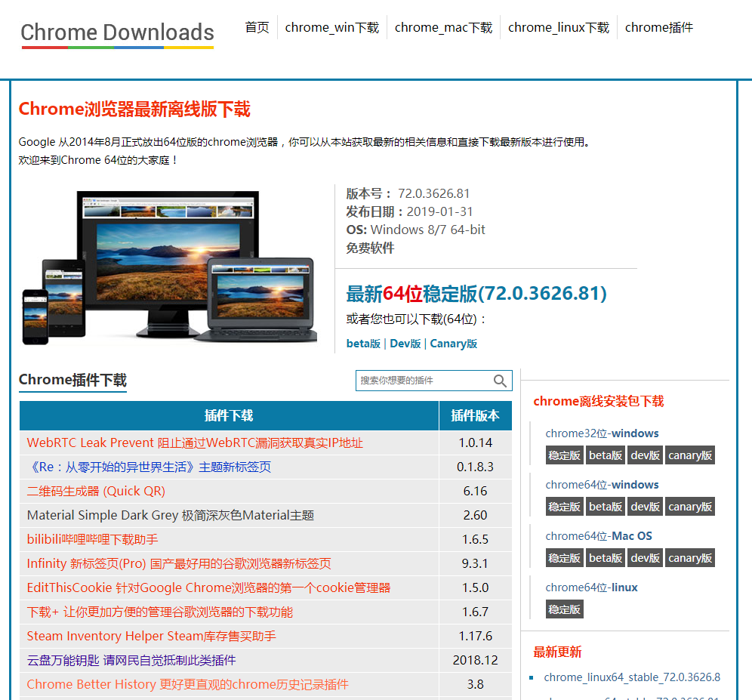Open chrome_linux下载 nav item
752x700 pixels.
[559, 27]
